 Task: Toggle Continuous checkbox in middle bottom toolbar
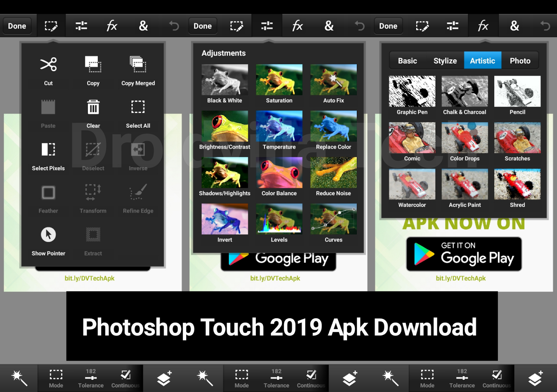click(x=311, y=378)
